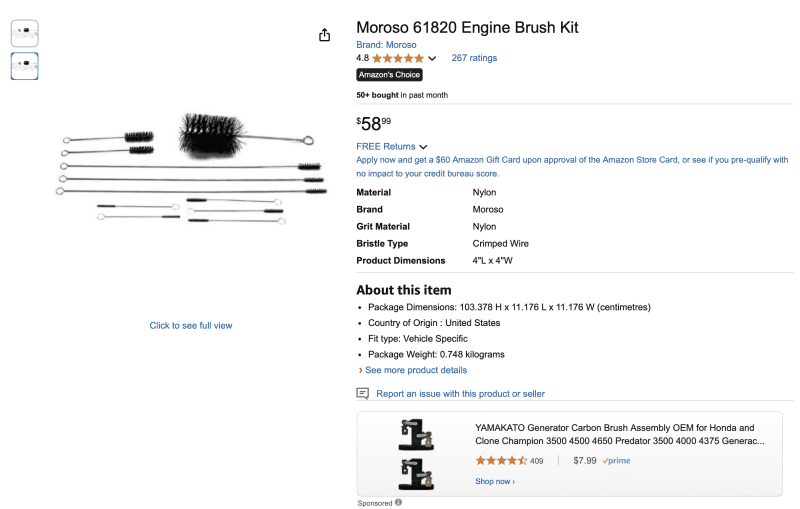Report an issue with this product or seller
The image size is (800, 509).
[460, 394]
